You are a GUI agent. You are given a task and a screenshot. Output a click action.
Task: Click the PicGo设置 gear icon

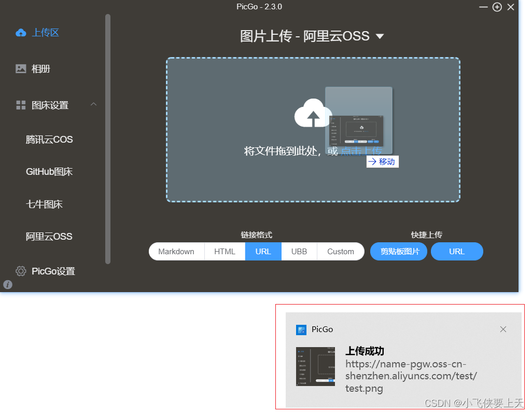pyautogui.click(x=21, y=271)
